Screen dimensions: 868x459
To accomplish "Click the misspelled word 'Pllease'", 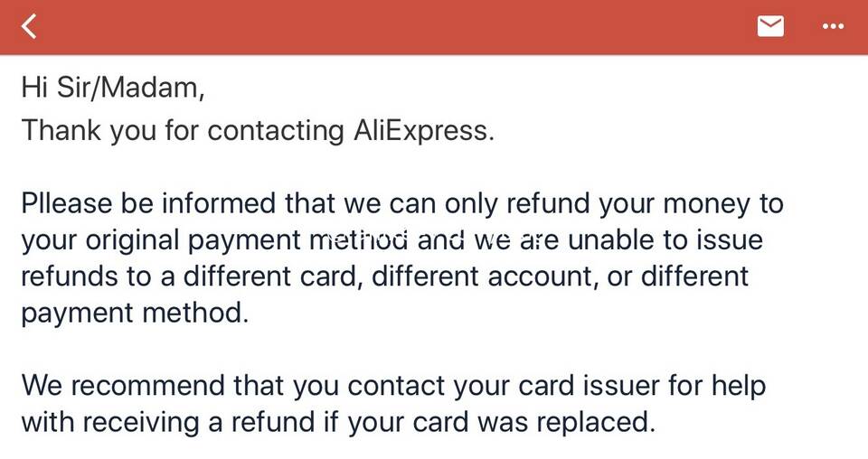I will [67, 203].
